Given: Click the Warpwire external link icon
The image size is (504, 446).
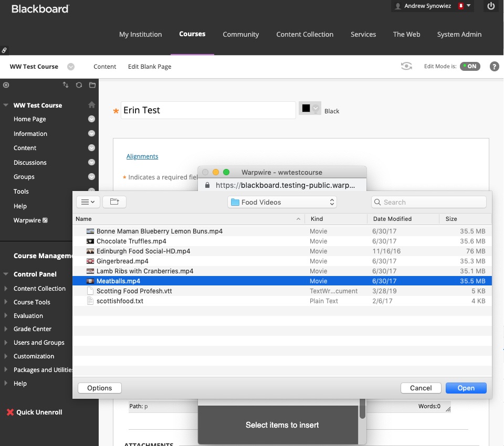Looking at the screenshot, I should 45,220.
